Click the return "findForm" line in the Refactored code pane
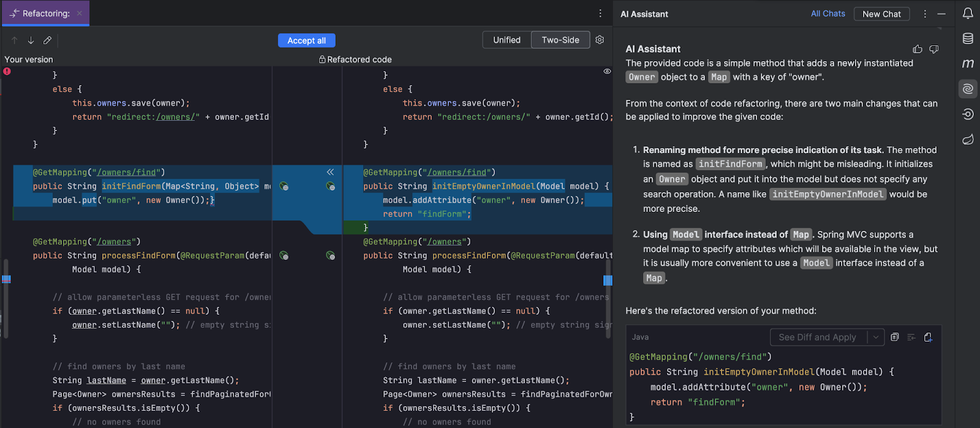980x428 pixels. (427, 214)
